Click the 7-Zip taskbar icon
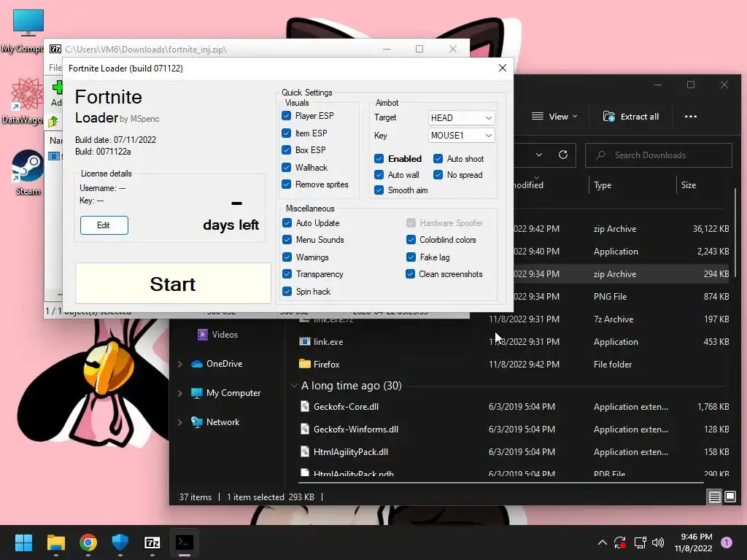 coord(152,542)
